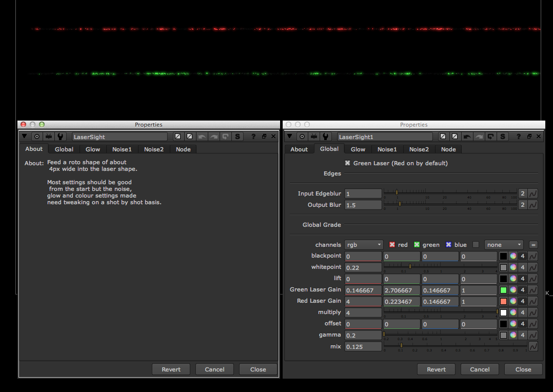Click the float-panel icon in LaserSight1 titlebar
553x392 pixels.
click(529, 136)
